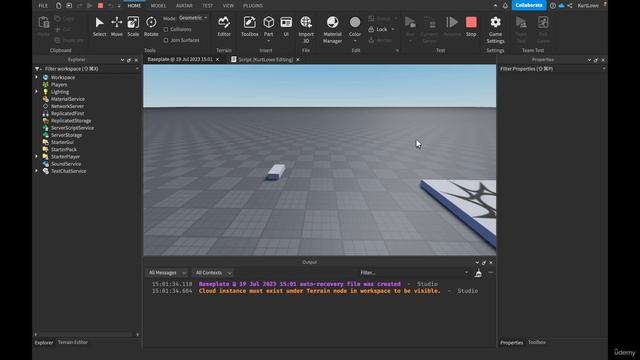640x360 pixels.
Task: Undock the Properties panel
Action: [596, 60]
